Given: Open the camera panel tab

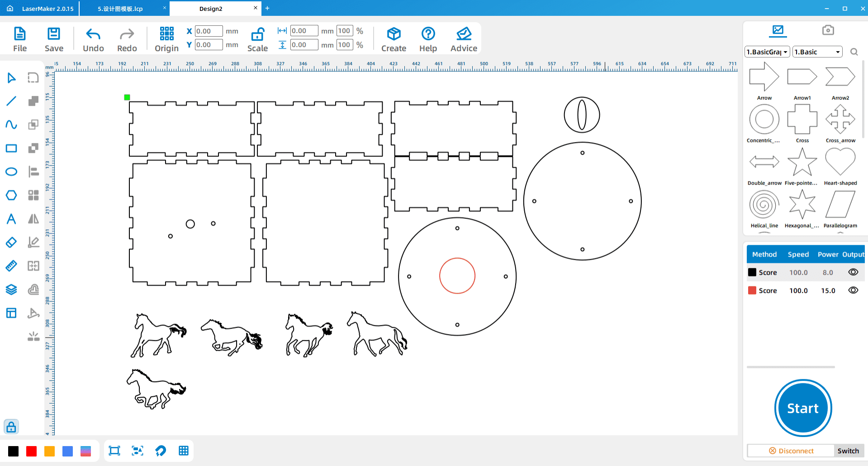Looking at the screenshot, I should pyautogui.click(x=828, y=30).
